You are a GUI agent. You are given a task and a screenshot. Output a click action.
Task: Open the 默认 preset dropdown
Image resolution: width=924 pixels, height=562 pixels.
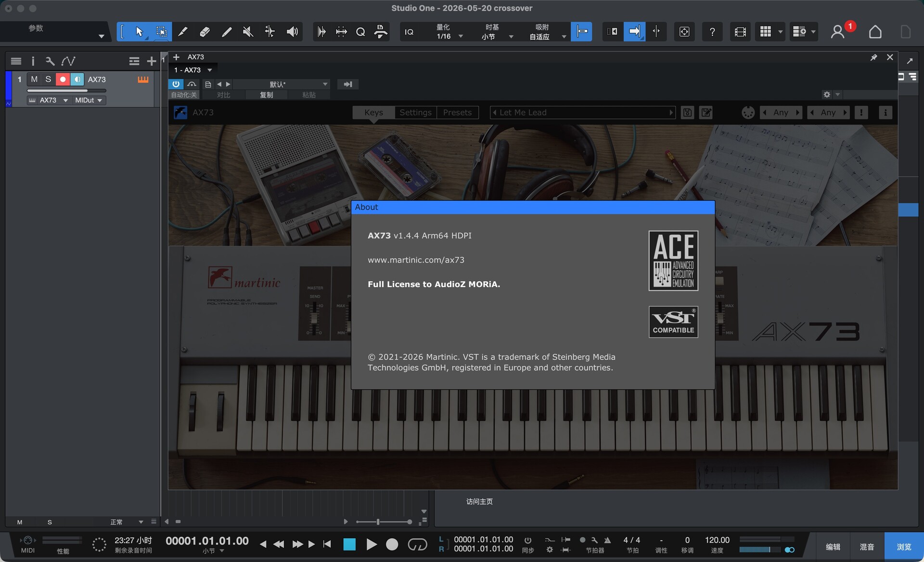click(x=281, y=84)
